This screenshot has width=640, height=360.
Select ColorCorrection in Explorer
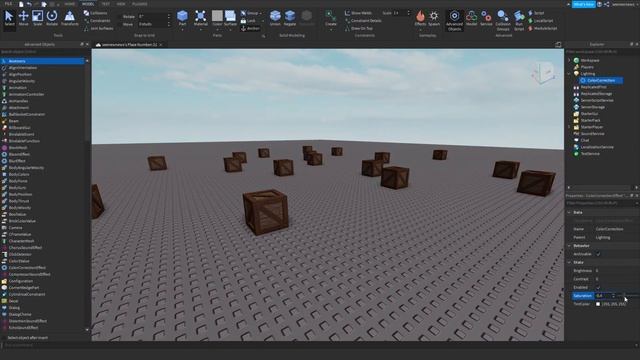pos(601,80)
